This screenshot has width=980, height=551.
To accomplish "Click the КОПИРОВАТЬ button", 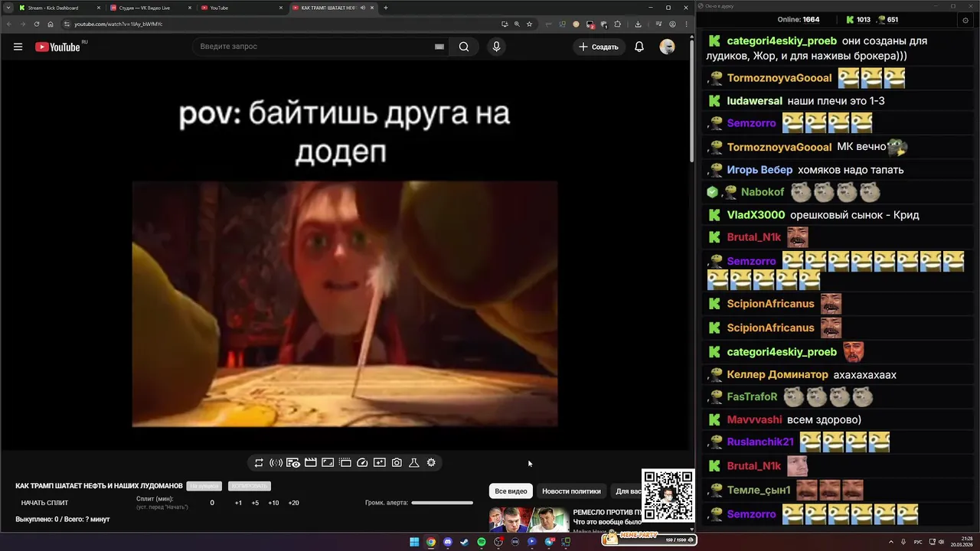I will pyautogui.click(x=250, y=486).
